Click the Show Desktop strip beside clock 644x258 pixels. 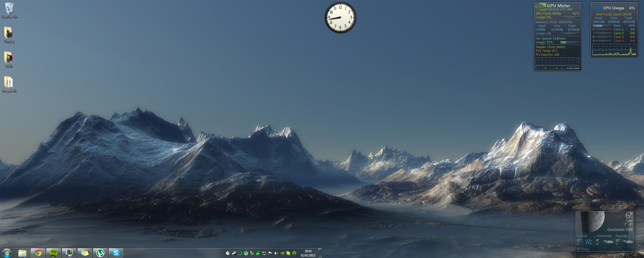click(320, 253)
